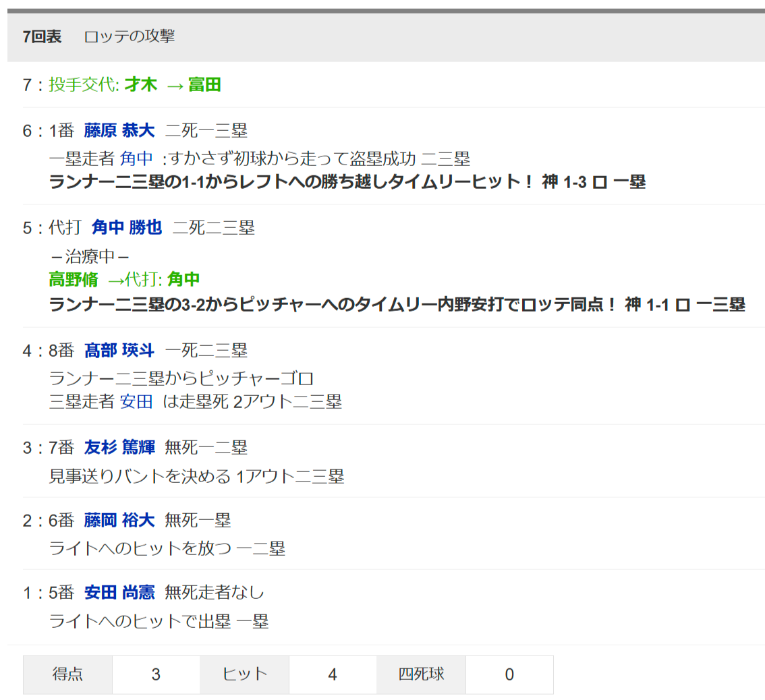Screen dimensions: 765x700
Task: Click 無死走者なし situation text in entry 1
Action: [x=215, y=592]
